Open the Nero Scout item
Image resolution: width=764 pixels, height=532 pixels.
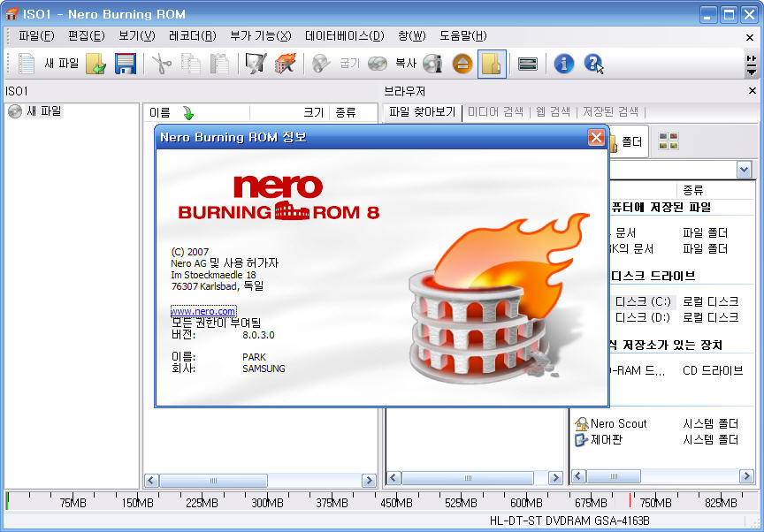(x=611, y=423)
